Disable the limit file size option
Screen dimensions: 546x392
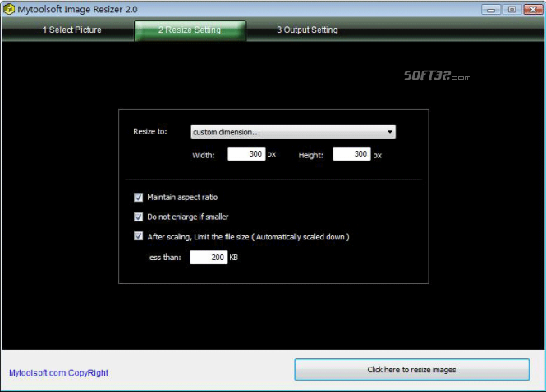138,236
